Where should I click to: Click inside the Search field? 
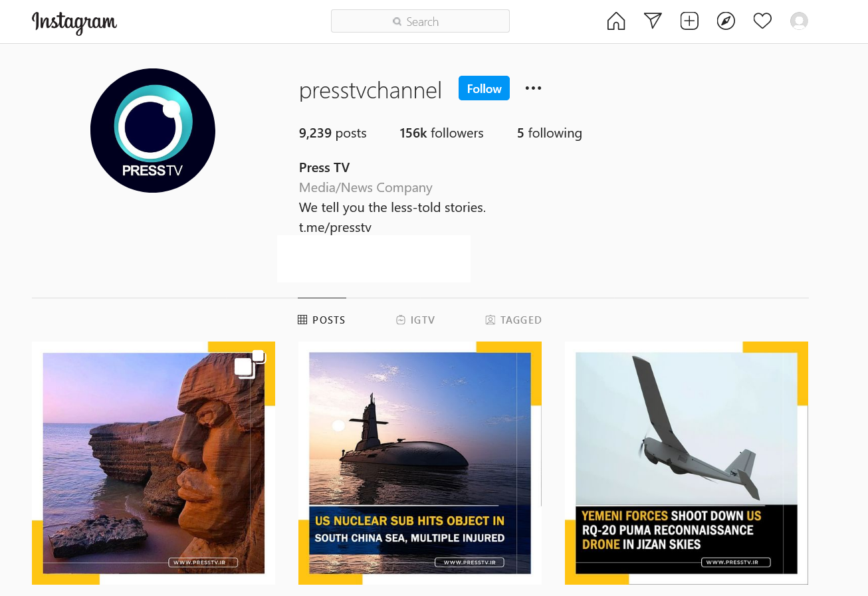click(420, 21)
